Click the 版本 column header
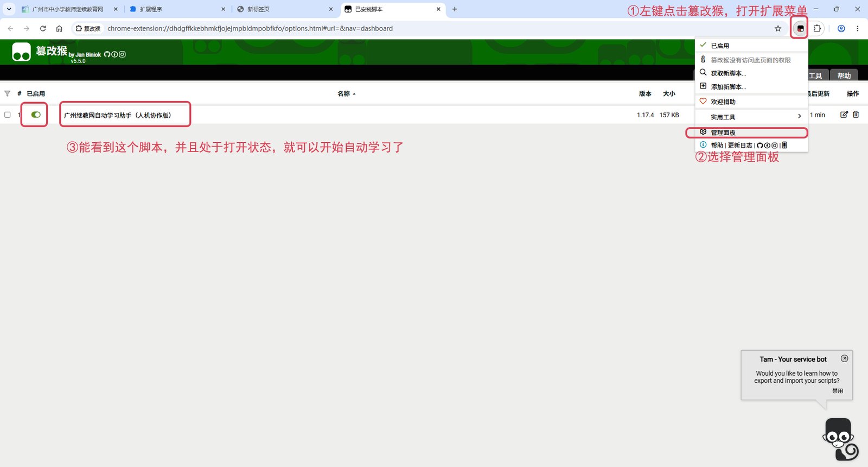868x467 pixels. [x=645, y=93]
